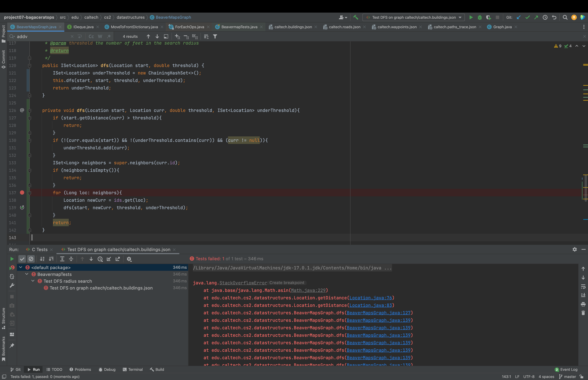Screen dimensions: 588x380
Task: Rerun failed tests in the Run panel
Action: point(12,268)
